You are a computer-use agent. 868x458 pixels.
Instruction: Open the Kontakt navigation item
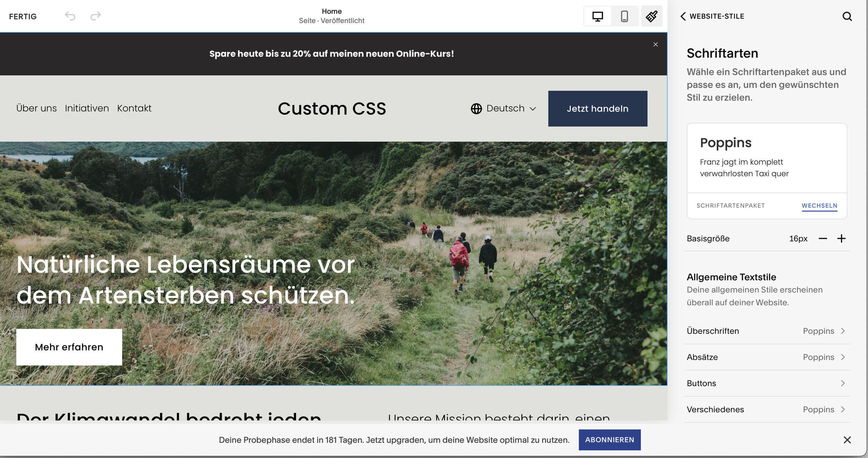pos(134,108)
